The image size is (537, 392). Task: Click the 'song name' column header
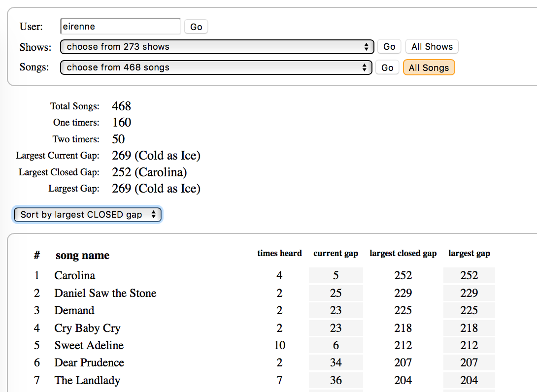[x=82, y=255]
